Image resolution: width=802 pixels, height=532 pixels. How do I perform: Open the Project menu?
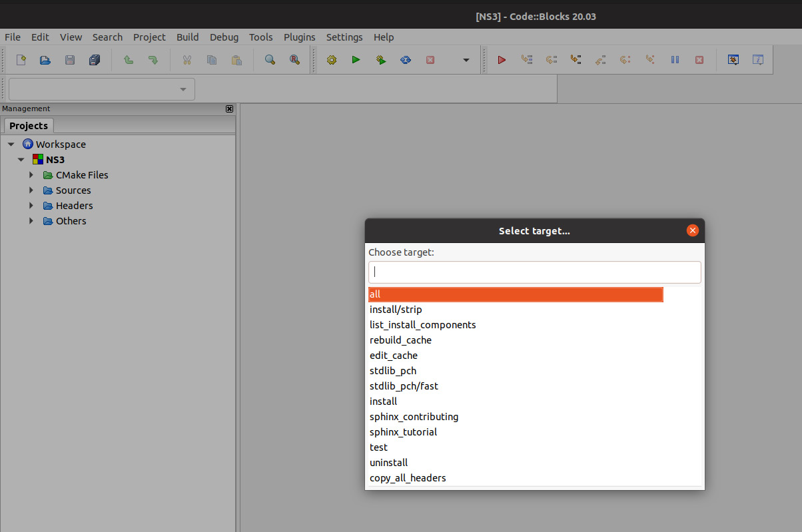tap(149, 37)
